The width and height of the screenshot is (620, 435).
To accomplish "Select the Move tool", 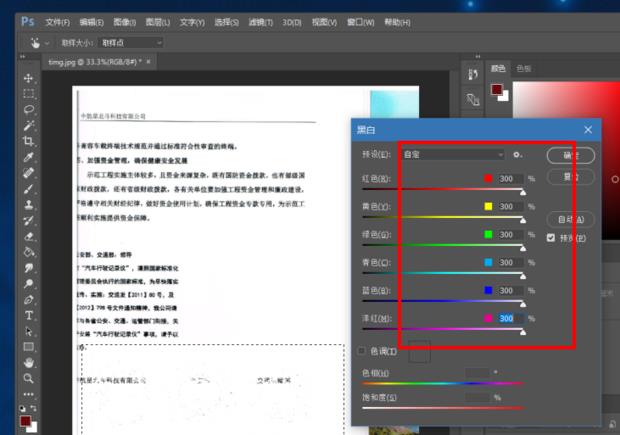I will click(29, 78).
